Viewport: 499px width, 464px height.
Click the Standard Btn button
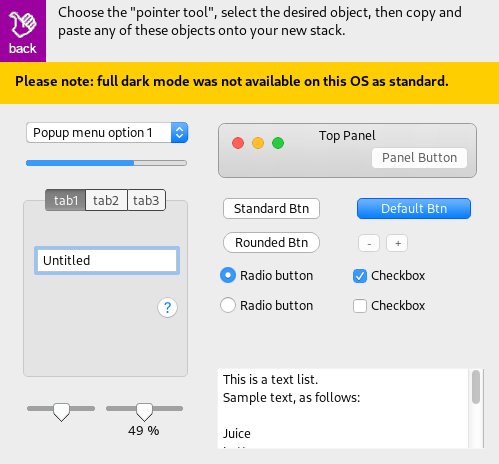[271, 209]
